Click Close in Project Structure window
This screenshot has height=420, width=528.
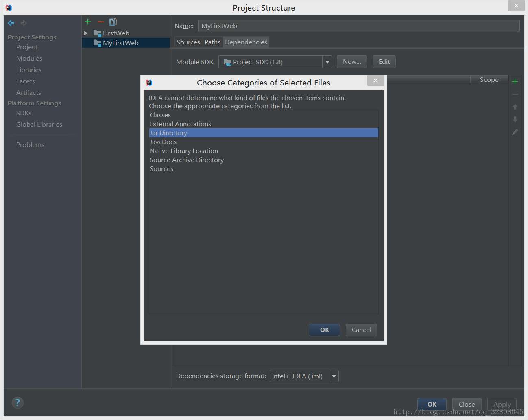(467, 404)
